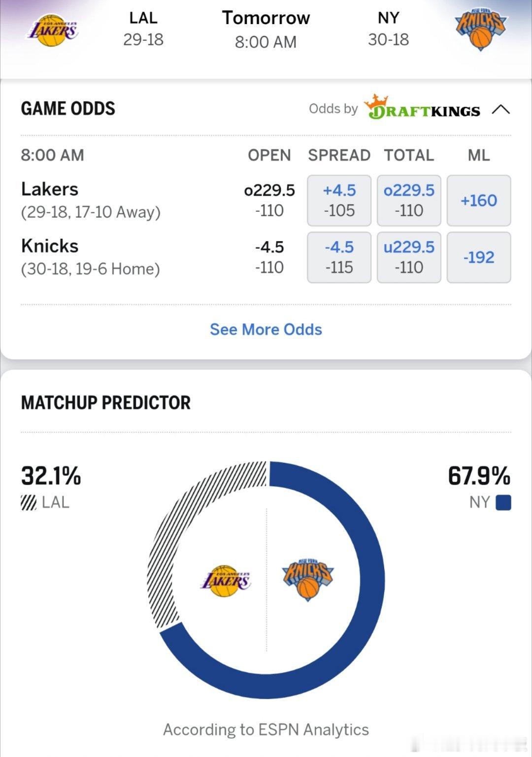Select Knicks -4.5 spread bet
Image resolution: width=532 pixels, height=757 pixels.
339,257
